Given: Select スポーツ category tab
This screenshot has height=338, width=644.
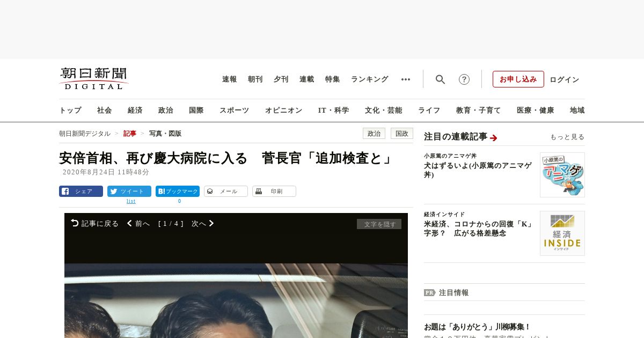Looking at the screenshot, I should pos(234,111).
